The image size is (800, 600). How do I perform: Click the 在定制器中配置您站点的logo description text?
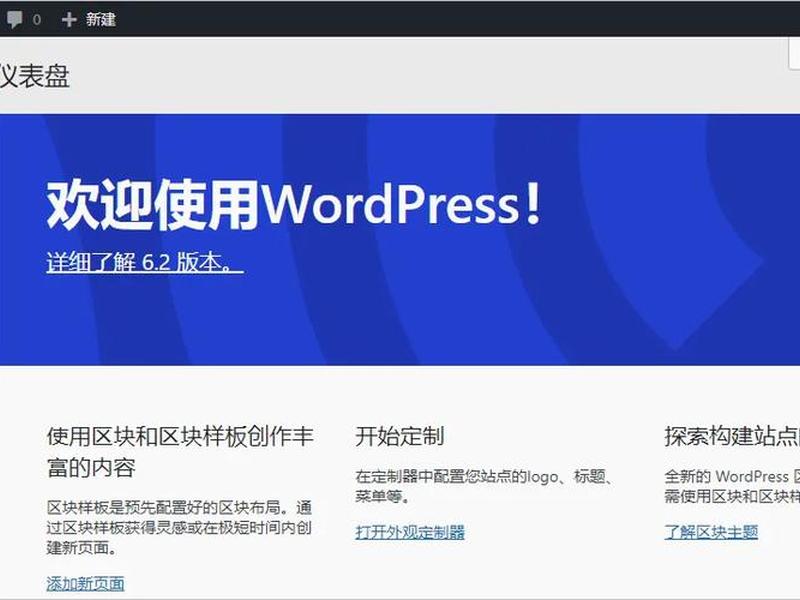pos(485,486)
